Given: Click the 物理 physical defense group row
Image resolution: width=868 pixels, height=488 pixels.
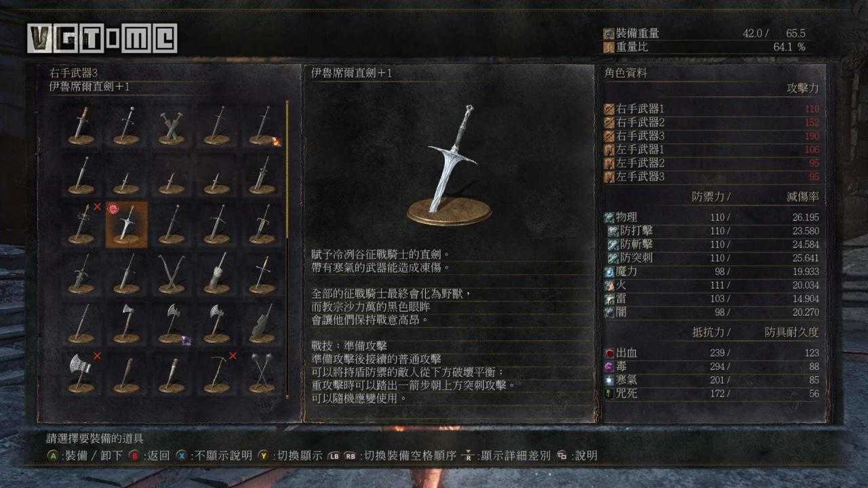Looking at the screenshot, I should [711, 218].
